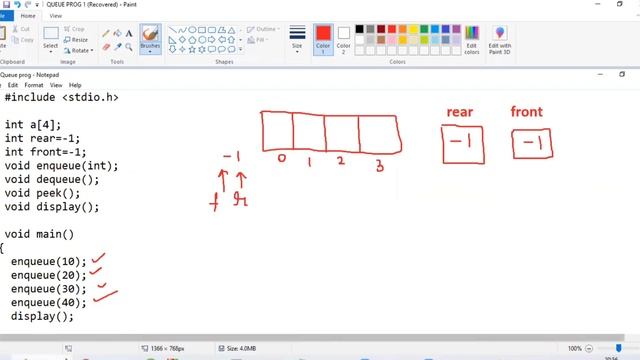This screenshot has height=360, width=640.
Task: Click the Paint canvas at display(); line
Action: [x=42, y=316]
